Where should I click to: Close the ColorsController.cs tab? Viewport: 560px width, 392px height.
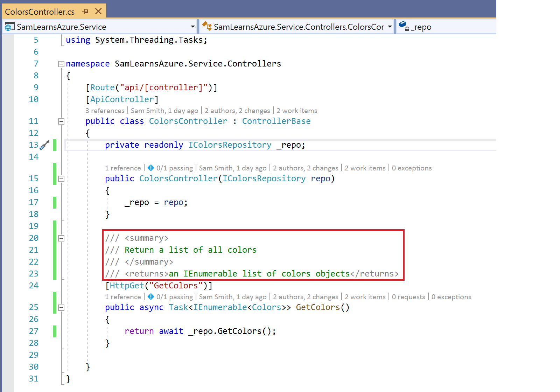(x=98, y=12)
